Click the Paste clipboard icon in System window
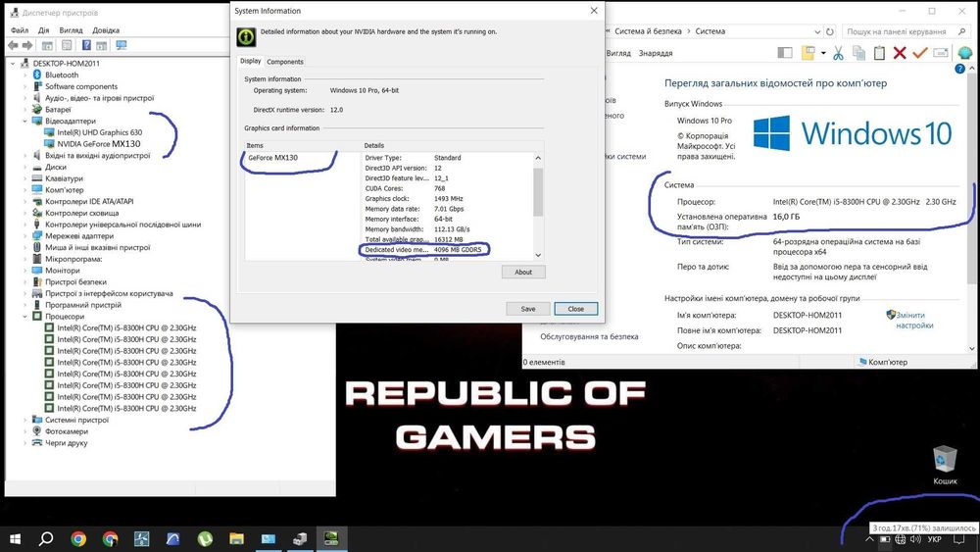The image size is (980, 552). click(879, 53)
